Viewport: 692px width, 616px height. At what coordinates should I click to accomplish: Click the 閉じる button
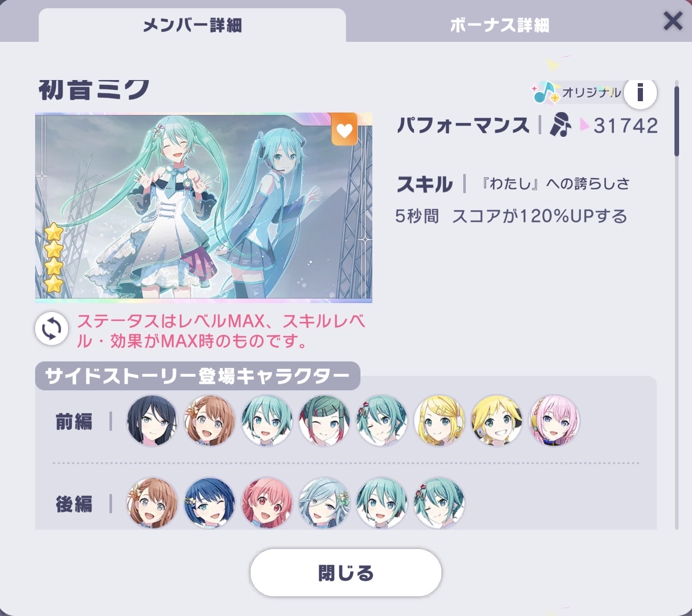coord(346,573)
